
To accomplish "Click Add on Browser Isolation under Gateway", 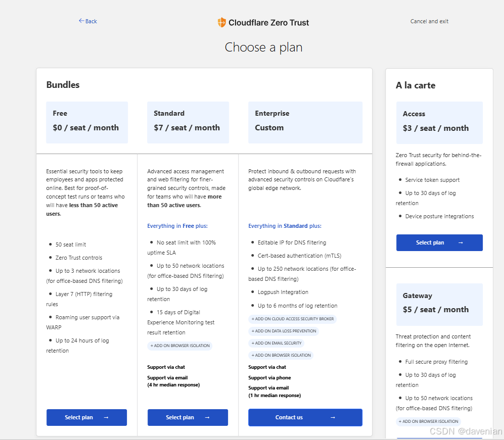I will coord(428,421).
